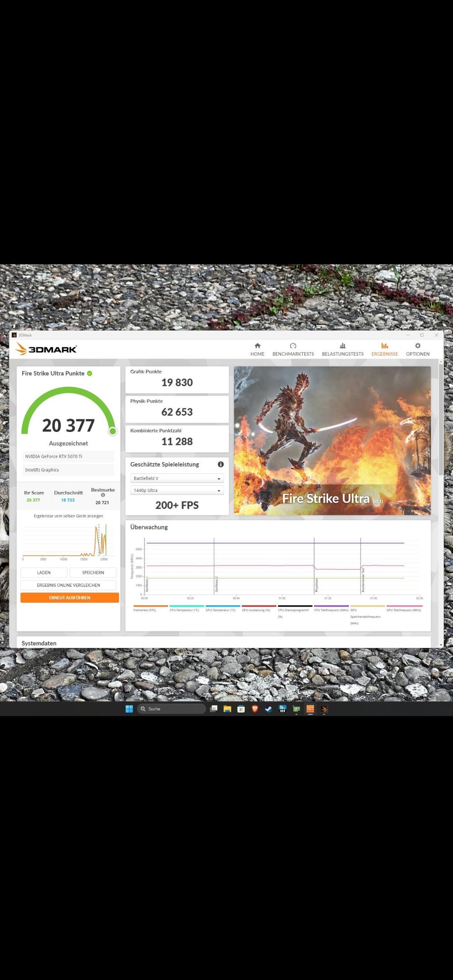Image resolution: width=453 pixels, height=980 pixels.
Task: Click the green graphics card taskbar icon
Action: point(296,709)
